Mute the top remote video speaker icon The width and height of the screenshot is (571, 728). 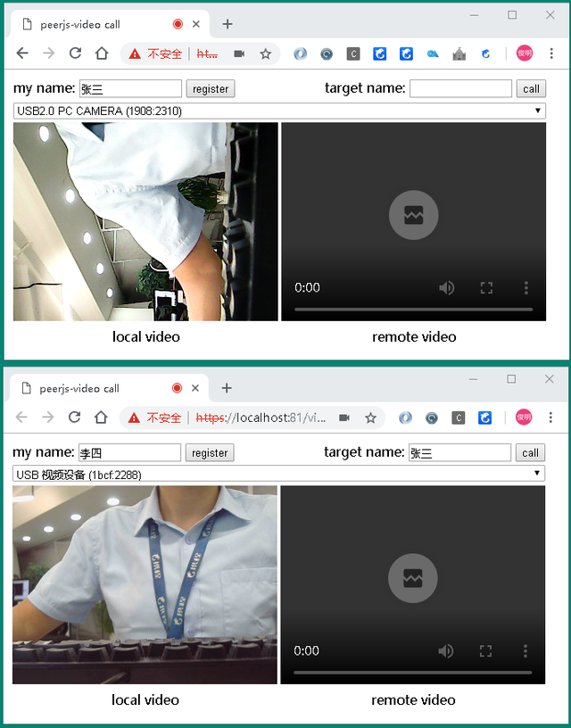point(446,287)
